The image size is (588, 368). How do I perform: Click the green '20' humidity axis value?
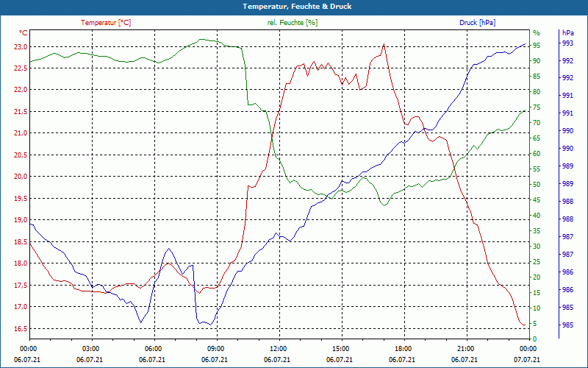coord(537,277)
